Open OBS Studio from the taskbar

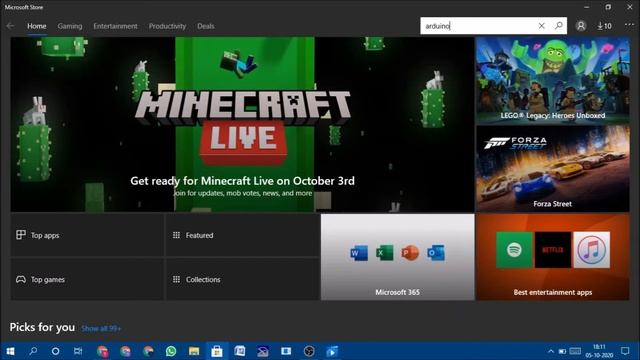pyautogui.click(x=309, y=351)
